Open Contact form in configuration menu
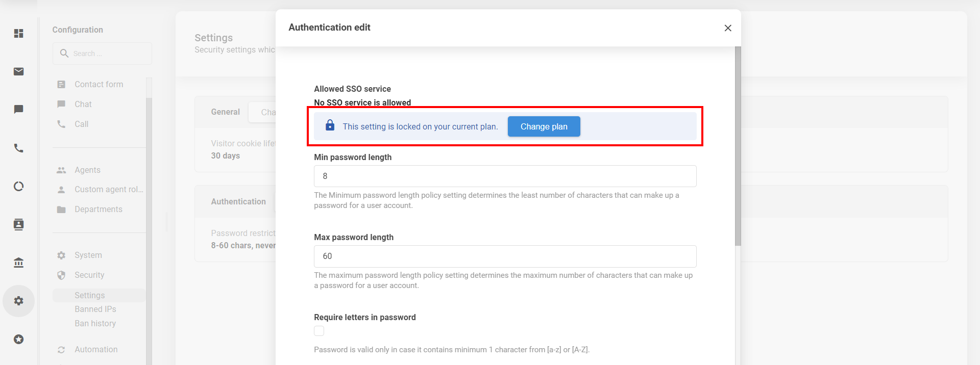The image size is (980, 365). (x=99, y=84)
